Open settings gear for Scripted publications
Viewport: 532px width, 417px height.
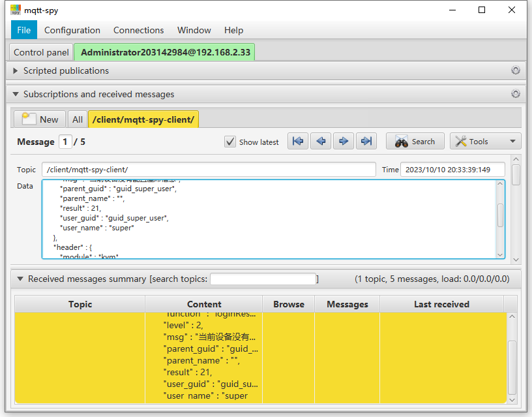click(515, 70)
